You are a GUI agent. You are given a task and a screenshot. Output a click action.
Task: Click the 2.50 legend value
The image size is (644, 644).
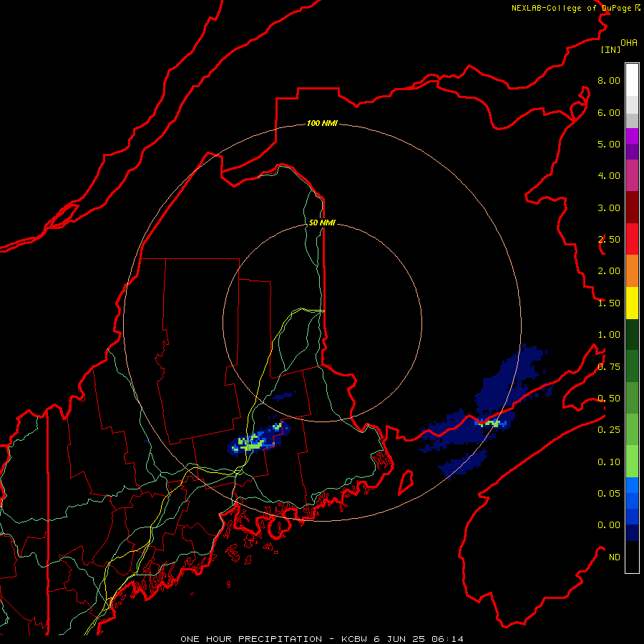pyautogui.click(x=609, y=240)
